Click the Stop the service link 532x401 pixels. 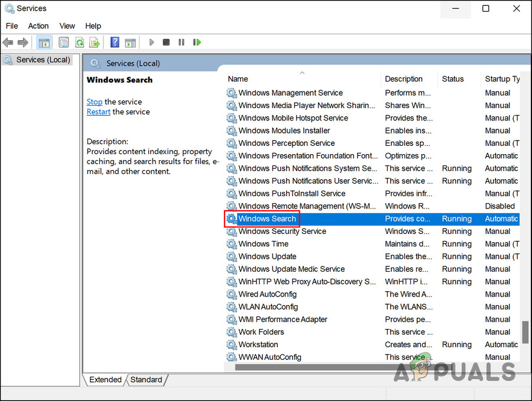95,102
